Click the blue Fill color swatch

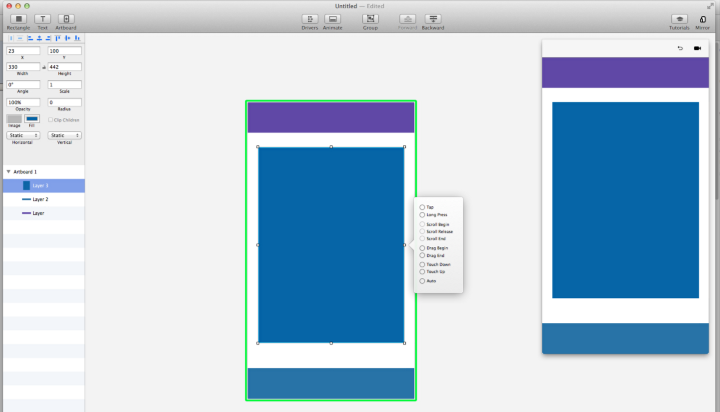pos(32,119)
